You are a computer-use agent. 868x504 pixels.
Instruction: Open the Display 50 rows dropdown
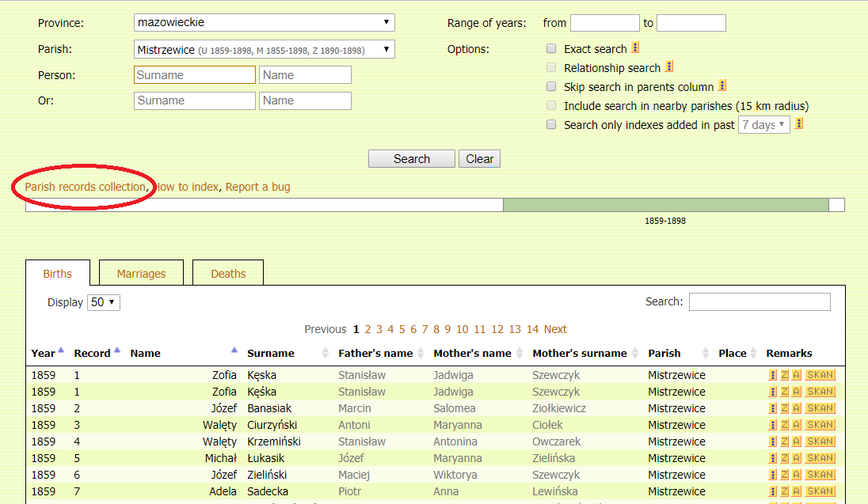(103, 302)
